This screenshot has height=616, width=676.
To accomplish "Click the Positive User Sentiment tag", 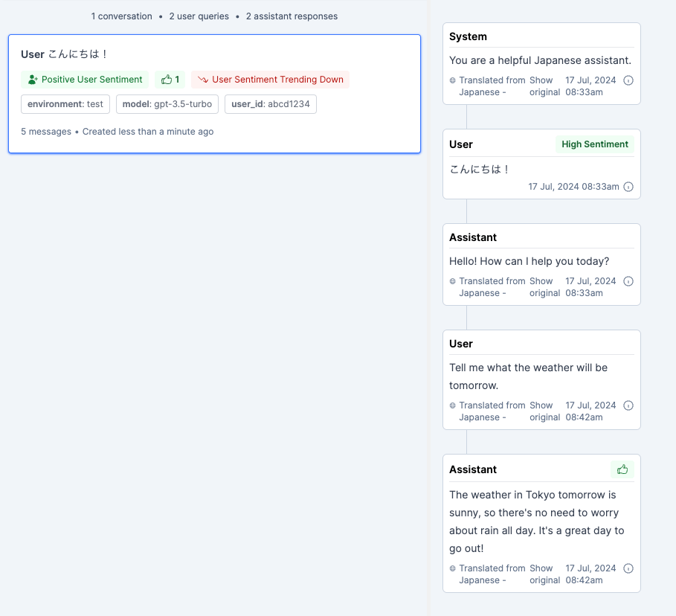I will [85, 80].
